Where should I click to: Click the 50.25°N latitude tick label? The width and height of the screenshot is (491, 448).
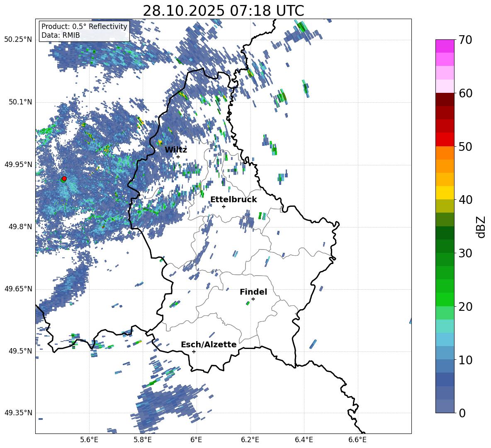click(x=18, y=40)
